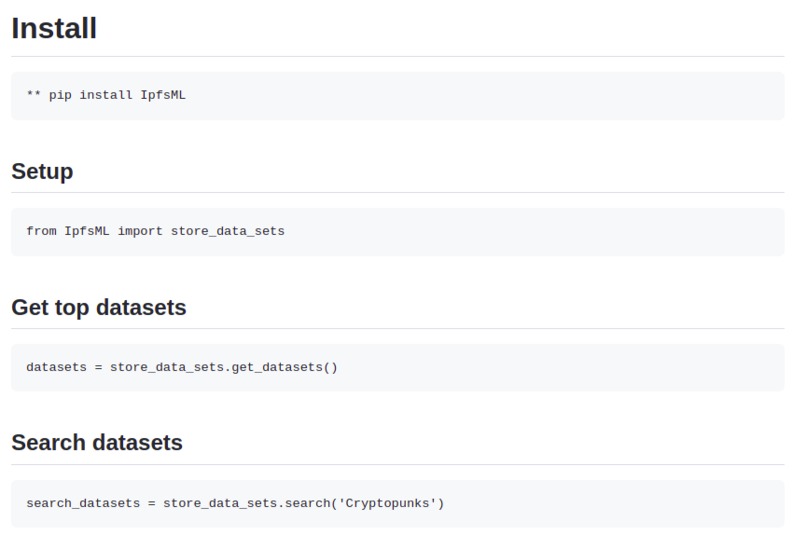Click the 'Get top datasets' heading
Screen dimensions: 806x535
(99, 307)
